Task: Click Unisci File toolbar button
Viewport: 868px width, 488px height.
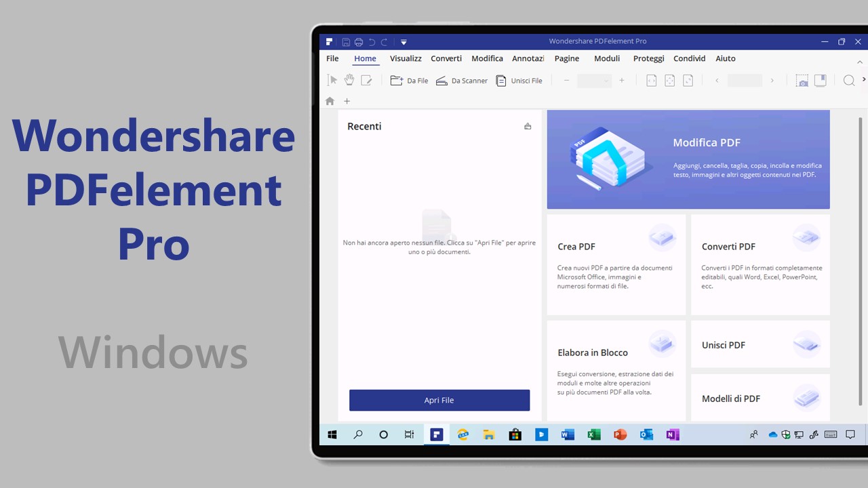Action: pyautogui.click(x=519, y=81)
